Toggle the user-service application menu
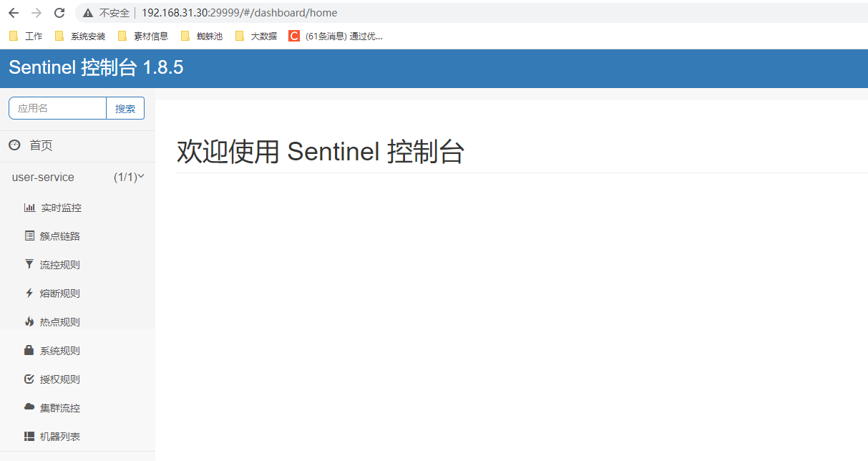Image resolution: width=868 pixels, height=461 pixels. [77, 177]
